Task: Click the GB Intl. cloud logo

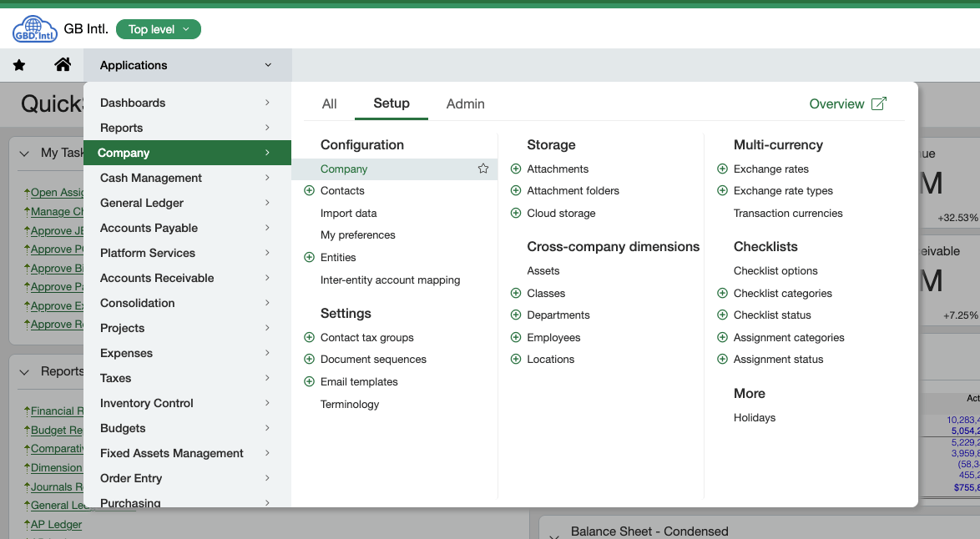Action: point(35,28)
